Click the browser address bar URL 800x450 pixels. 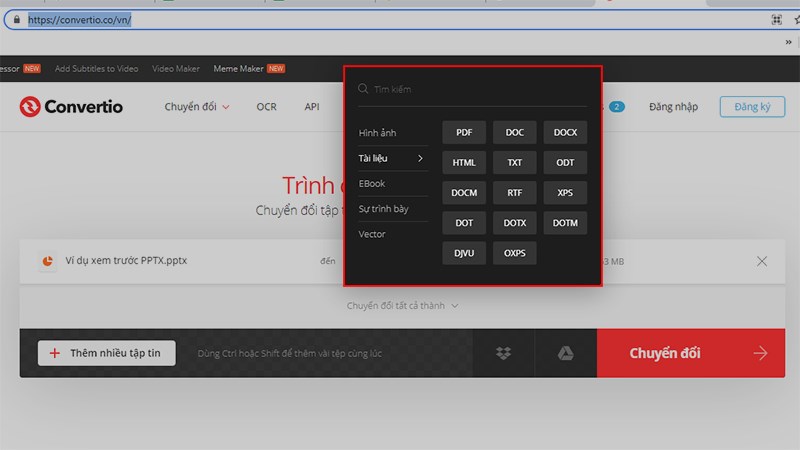pyautogui.click(x=80, y=20)
